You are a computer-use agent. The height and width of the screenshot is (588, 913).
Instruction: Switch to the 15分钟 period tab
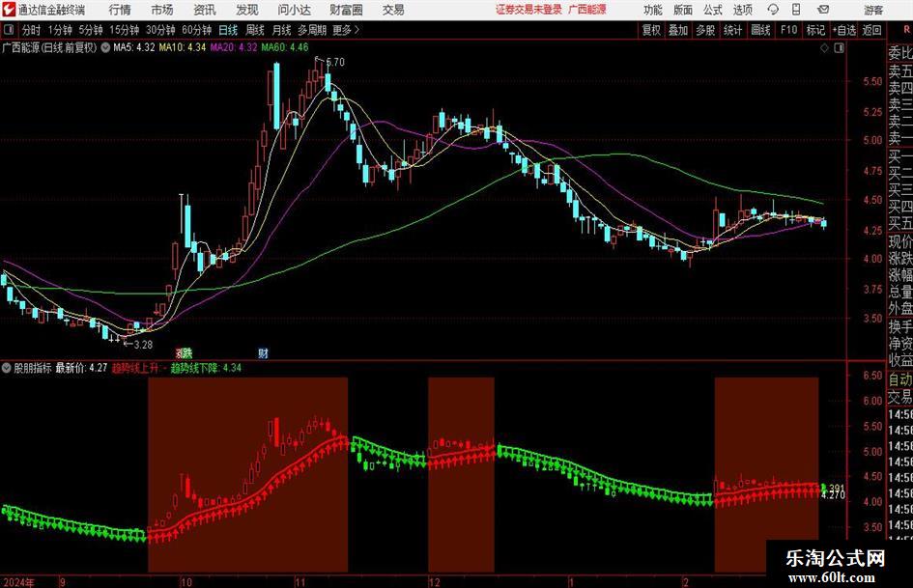click(x=125, y=30)
